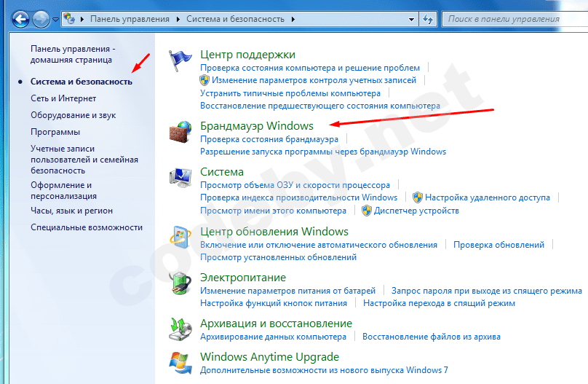
Task: Click the Система computer monitor icon
Action: click(x=180, y=178)
